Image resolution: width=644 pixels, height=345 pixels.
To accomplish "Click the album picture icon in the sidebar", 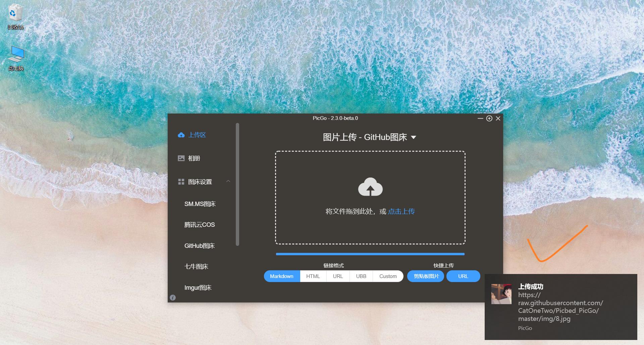I will (181, 158).
